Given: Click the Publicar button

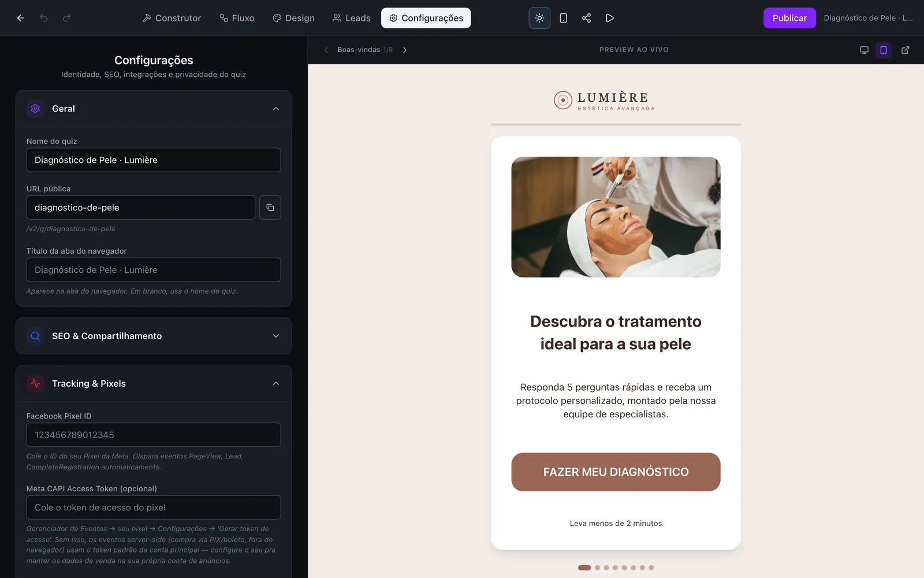Looking at the screenshot, I should [789, 18].
